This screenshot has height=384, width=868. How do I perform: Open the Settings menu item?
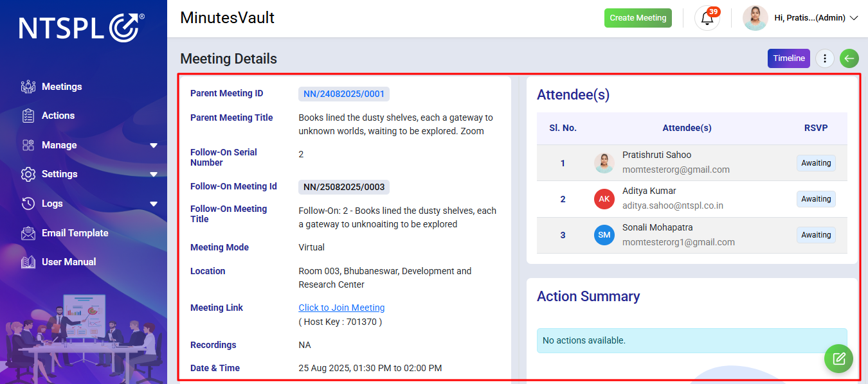coord(59,174)
